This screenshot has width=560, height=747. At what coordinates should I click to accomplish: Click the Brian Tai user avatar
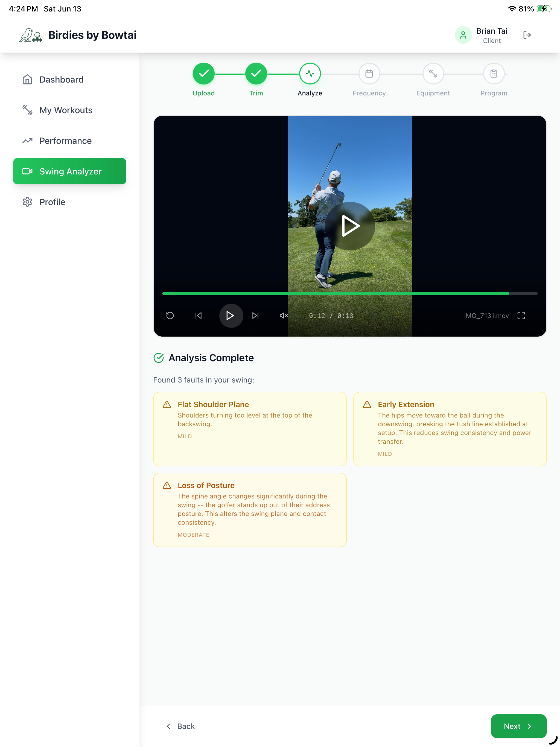[x=463, y=35]
